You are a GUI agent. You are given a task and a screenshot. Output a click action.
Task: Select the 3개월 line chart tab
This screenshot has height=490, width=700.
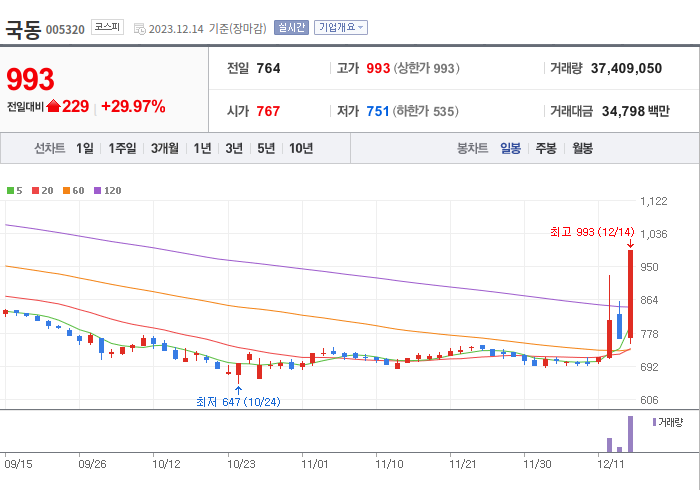tap(165, 148)
